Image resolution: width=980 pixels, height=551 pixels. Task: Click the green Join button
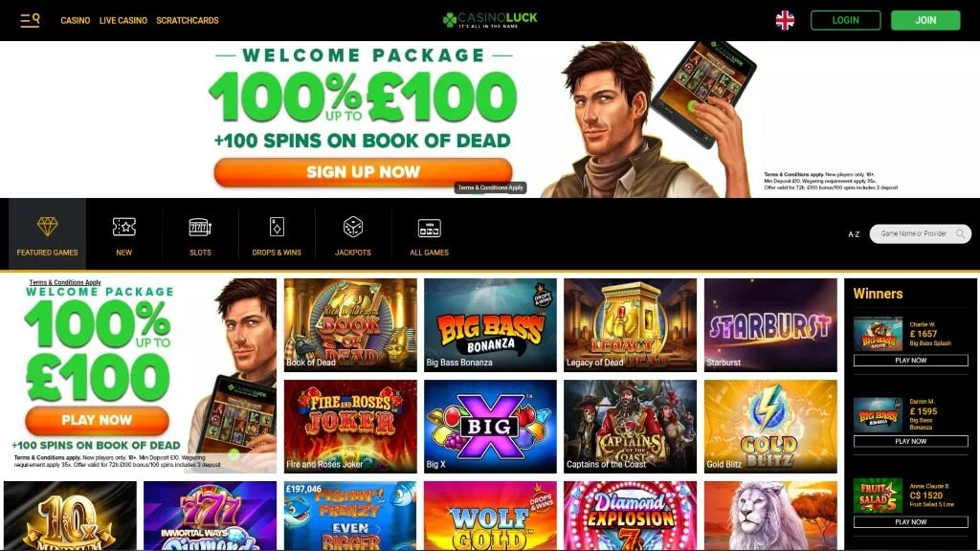(925, 20)
